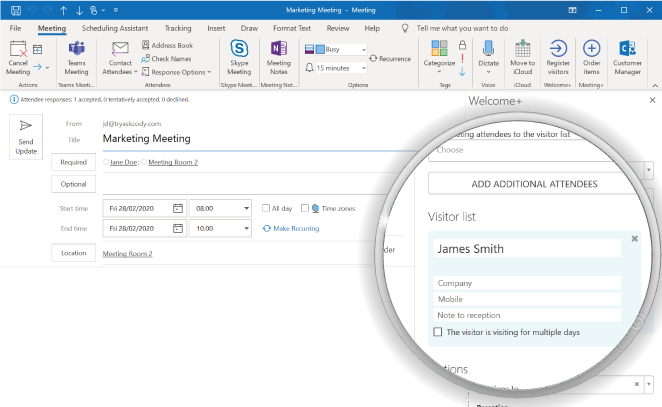Expand the Show As Busy dropdown
The height and width of the screenshot is (407, 662).
coord(364,49)
